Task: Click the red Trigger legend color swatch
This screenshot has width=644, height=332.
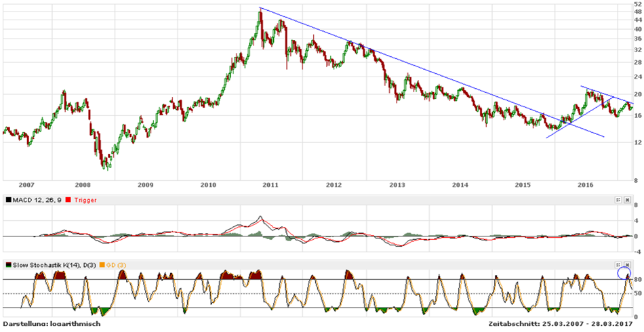Action: (x=68, y=200)
